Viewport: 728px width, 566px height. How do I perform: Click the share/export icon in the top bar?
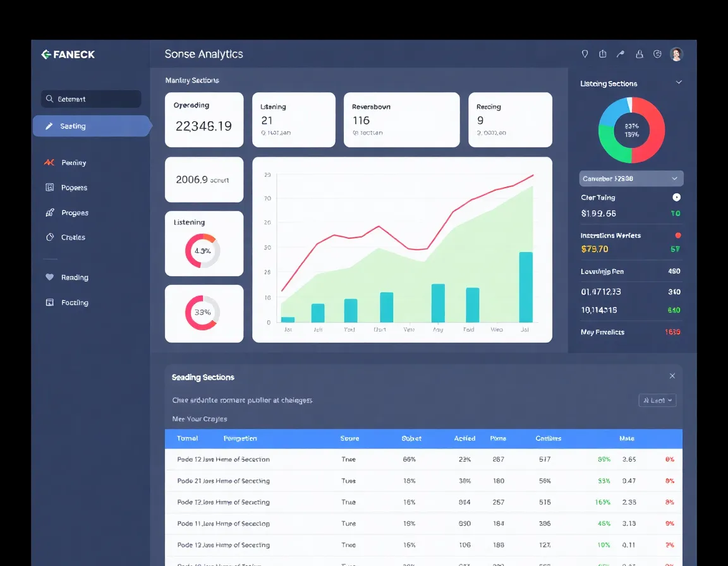point(602,54)
